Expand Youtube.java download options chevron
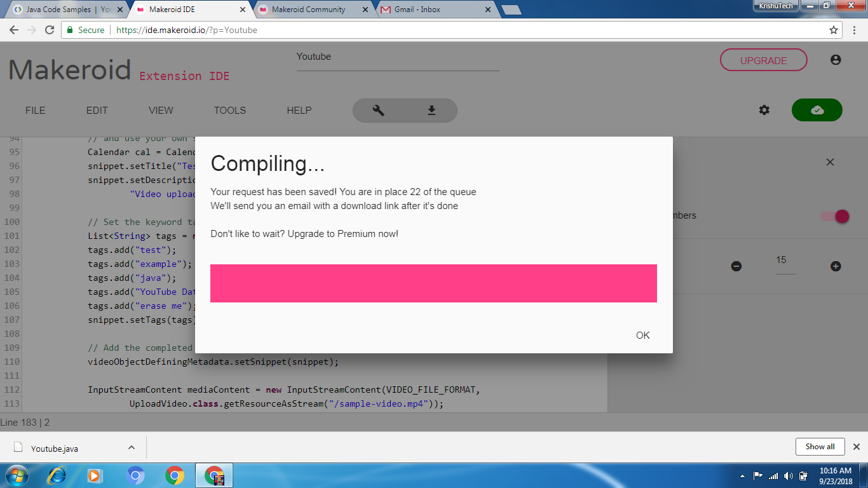Image resolution: width=868 pixels, height=488 pixels. click(132, 447)
